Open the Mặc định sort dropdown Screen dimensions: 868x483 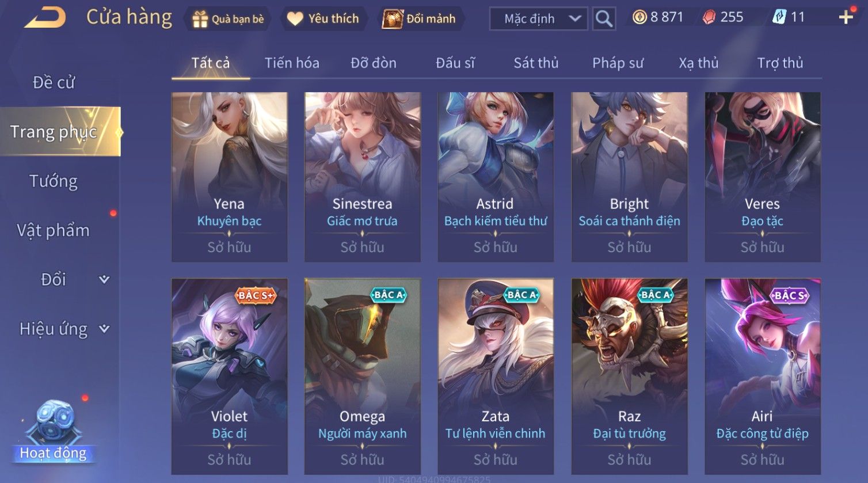(x=539, y=18)
